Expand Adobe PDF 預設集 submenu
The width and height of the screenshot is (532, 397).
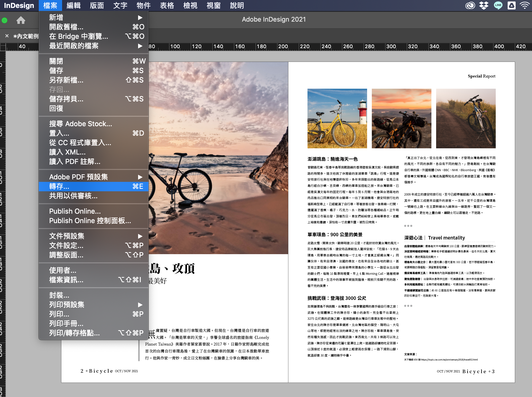140,177
